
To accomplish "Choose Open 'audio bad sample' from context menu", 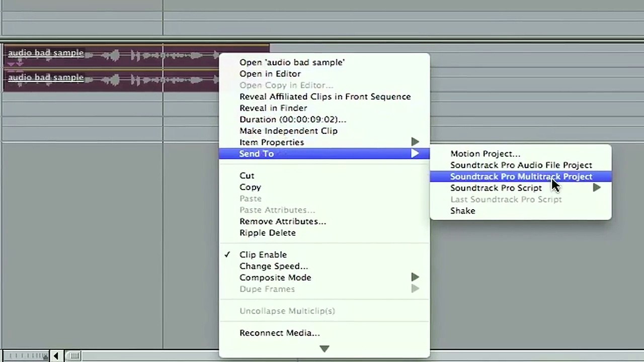I will pyautogui.click(x=325, y=62).
